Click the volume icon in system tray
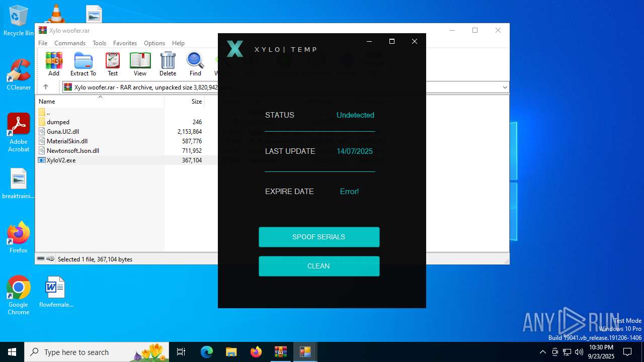Screen dimensions: 644x362 pos(579,352)
